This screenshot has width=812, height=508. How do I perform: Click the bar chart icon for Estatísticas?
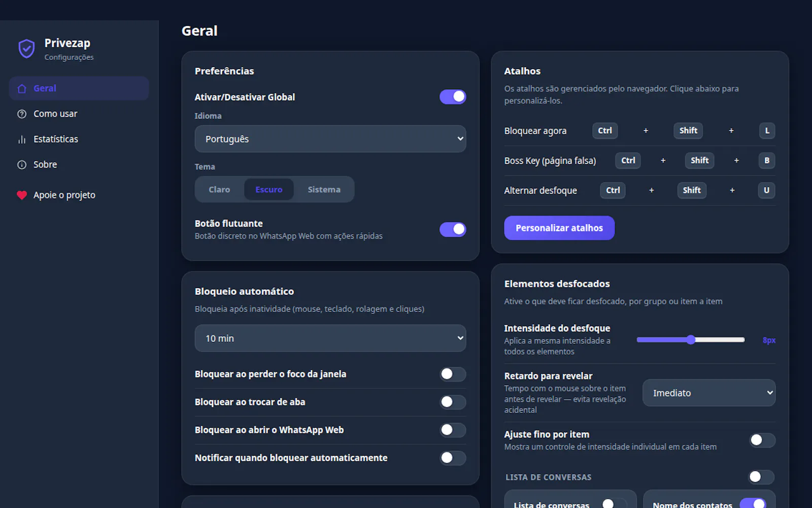[x=22, y=139]
